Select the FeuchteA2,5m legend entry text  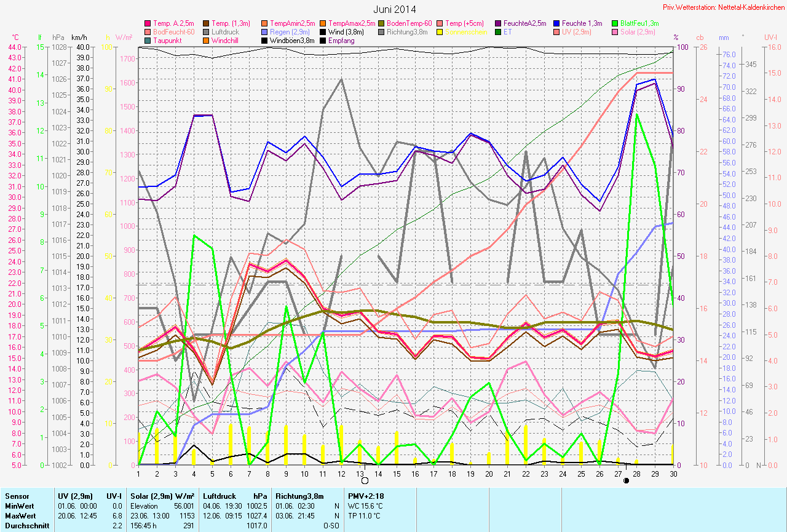pos(525,23)
